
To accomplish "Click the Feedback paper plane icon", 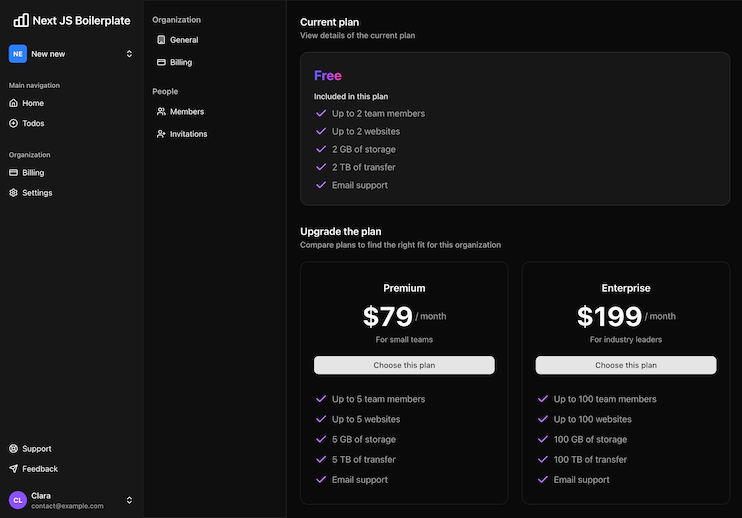I will pyautogui.click(x=13, y=469).
